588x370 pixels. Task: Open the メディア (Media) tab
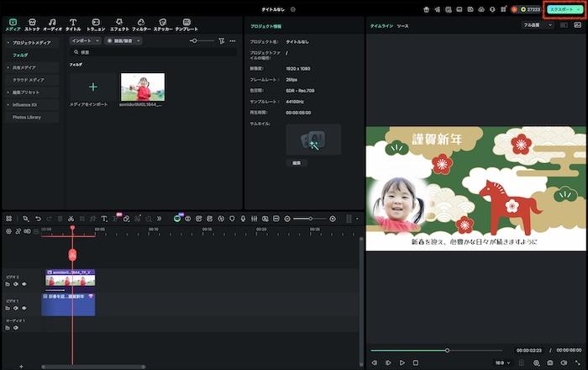pos(13,24)
